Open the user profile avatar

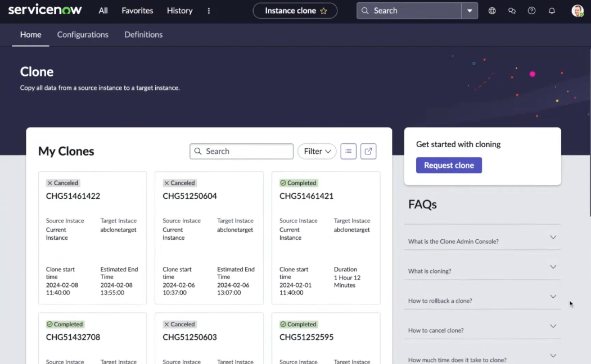tap(578, 11)
